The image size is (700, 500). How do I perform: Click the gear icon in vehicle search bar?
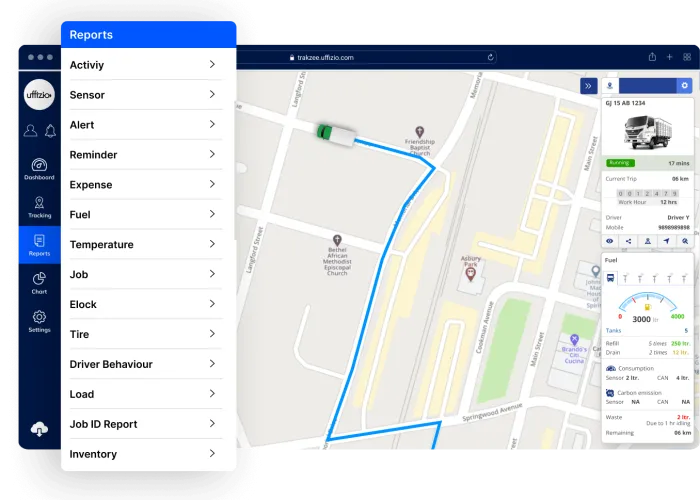(685, 86)
